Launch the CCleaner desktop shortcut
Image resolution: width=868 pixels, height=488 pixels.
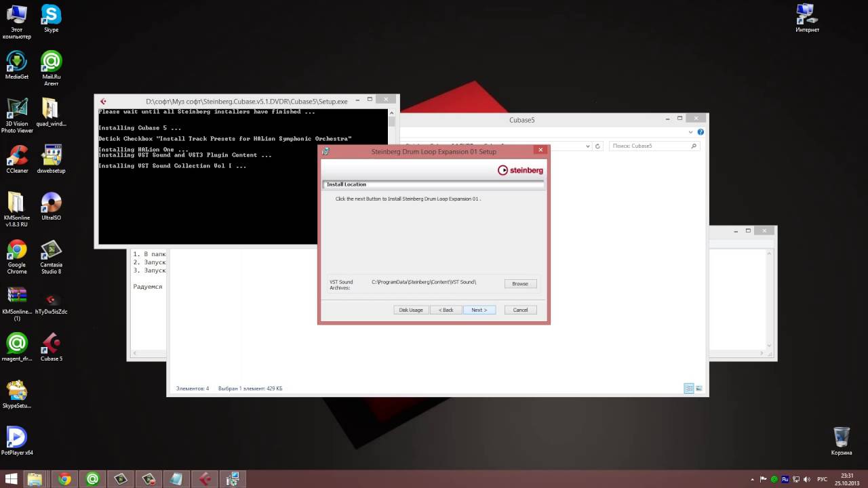pyautogui.click(x=17, y=159)
